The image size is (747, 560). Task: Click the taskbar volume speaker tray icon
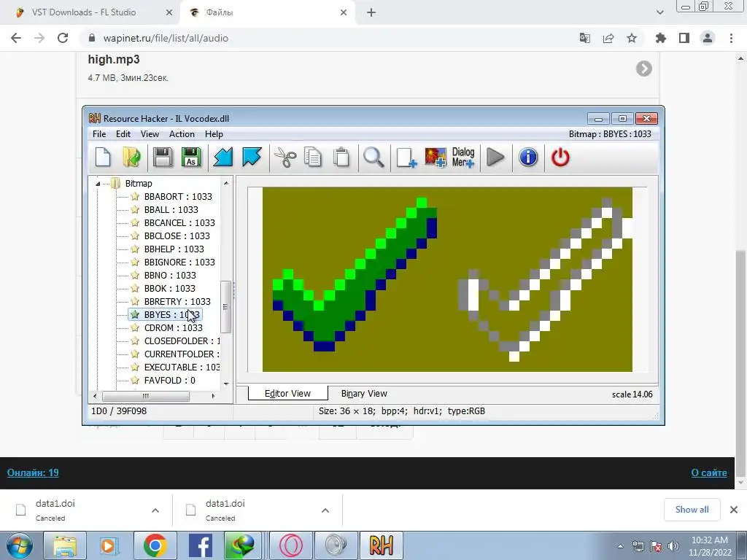coord(673,546)
